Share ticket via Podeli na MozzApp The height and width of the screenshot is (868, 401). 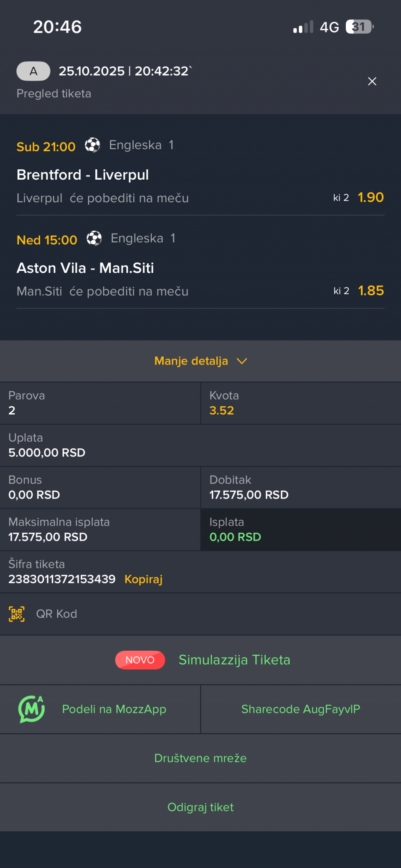tap(114, 709)
